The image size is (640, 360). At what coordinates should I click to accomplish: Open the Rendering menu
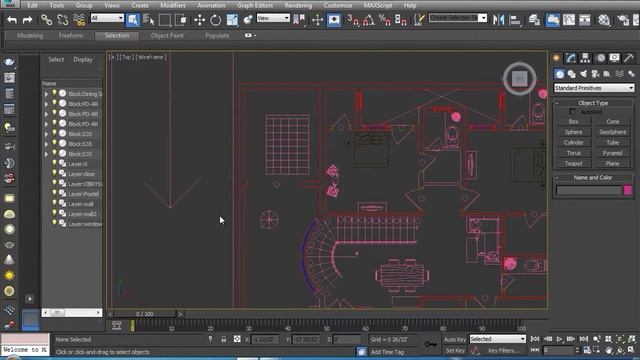pos(298,5)
